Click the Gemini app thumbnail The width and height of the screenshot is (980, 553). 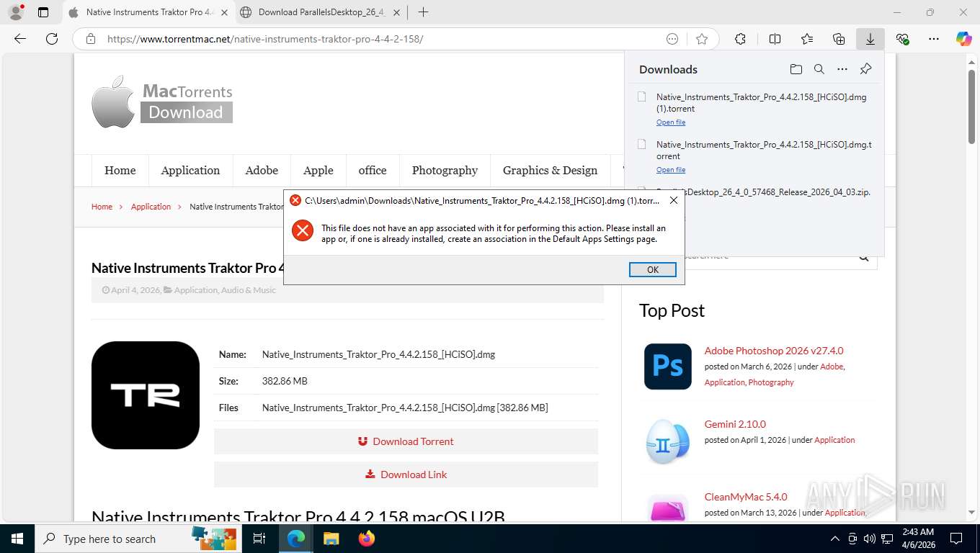(x=668, y=441)
